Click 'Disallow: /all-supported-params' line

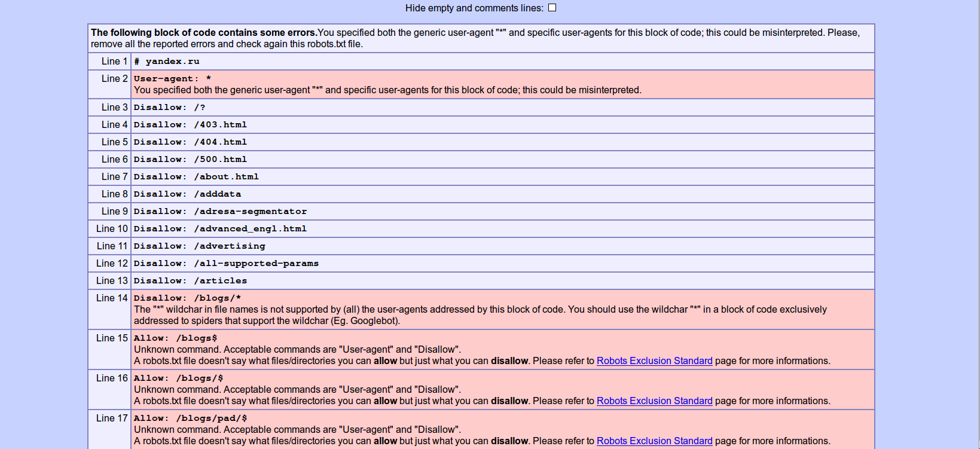click(x=226, y=264)
